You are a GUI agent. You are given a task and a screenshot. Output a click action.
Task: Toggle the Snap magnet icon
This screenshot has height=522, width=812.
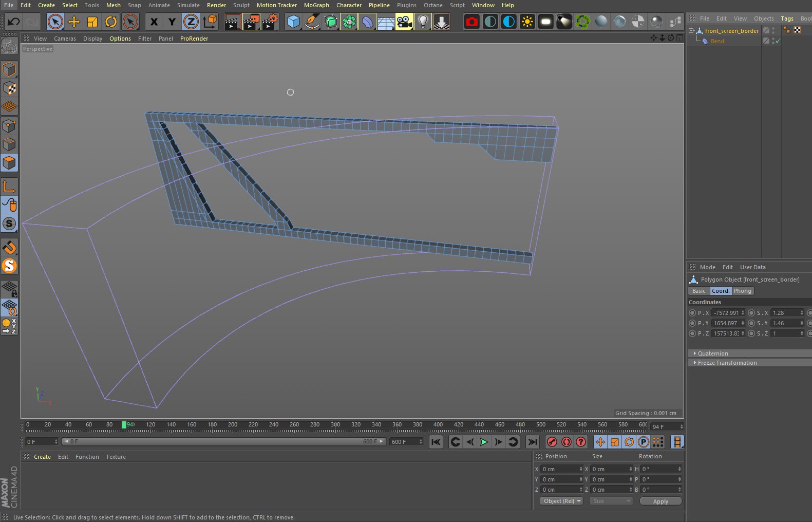tap(9, 248)
